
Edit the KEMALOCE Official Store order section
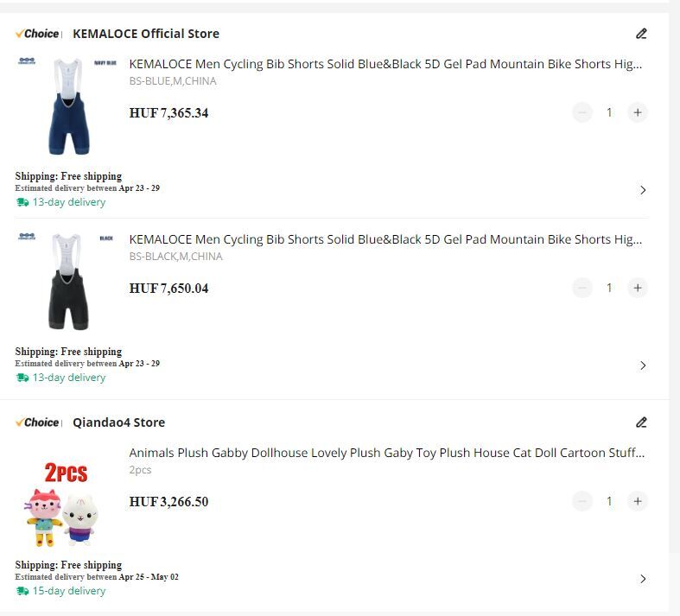pos(641,34)
